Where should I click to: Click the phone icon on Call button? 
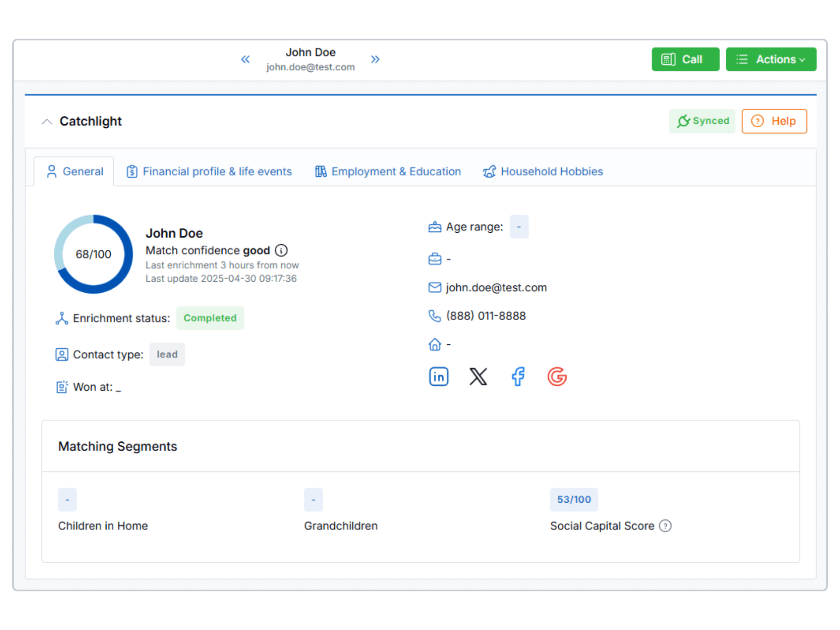tap(668, 59)
